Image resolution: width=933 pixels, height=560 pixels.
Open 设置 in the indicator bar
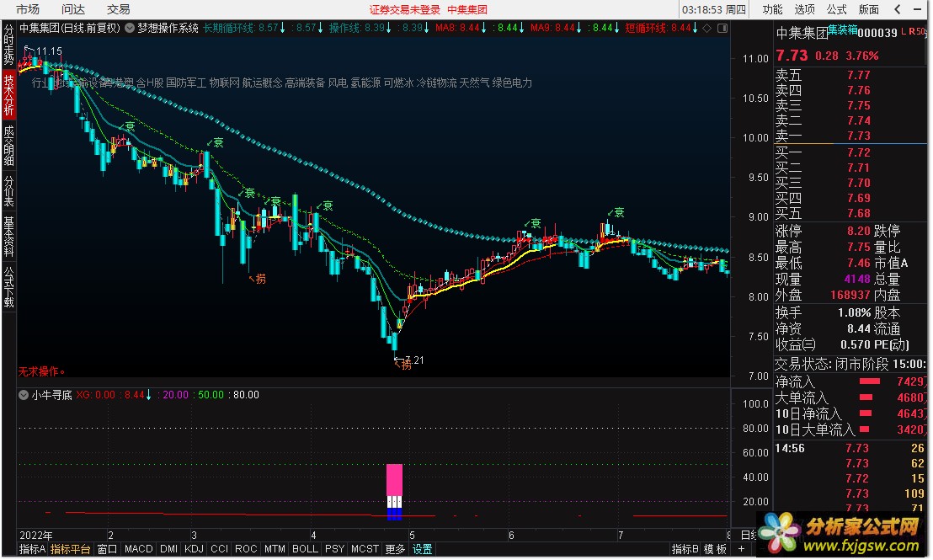tap(423, 549)
